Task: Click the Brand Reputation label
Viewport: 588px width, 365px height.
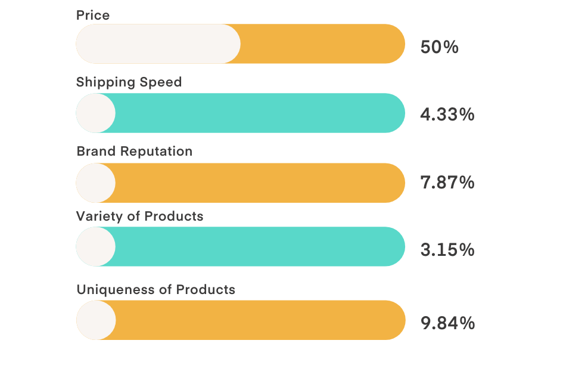Action: [135, 151]
